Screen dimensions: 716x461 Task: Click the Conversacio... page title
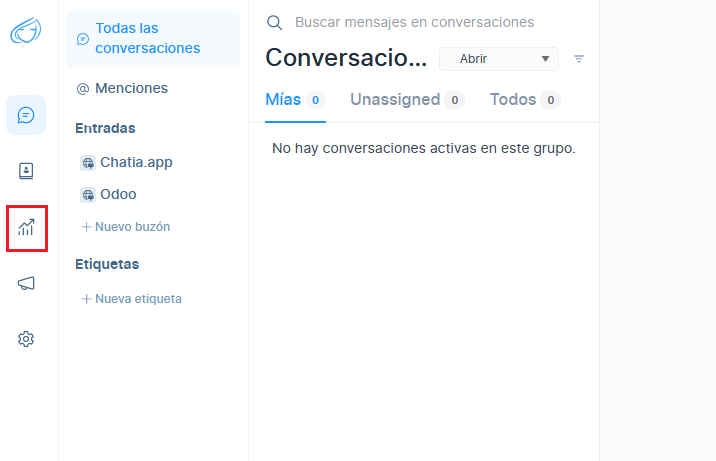click(x=346, y=58)
